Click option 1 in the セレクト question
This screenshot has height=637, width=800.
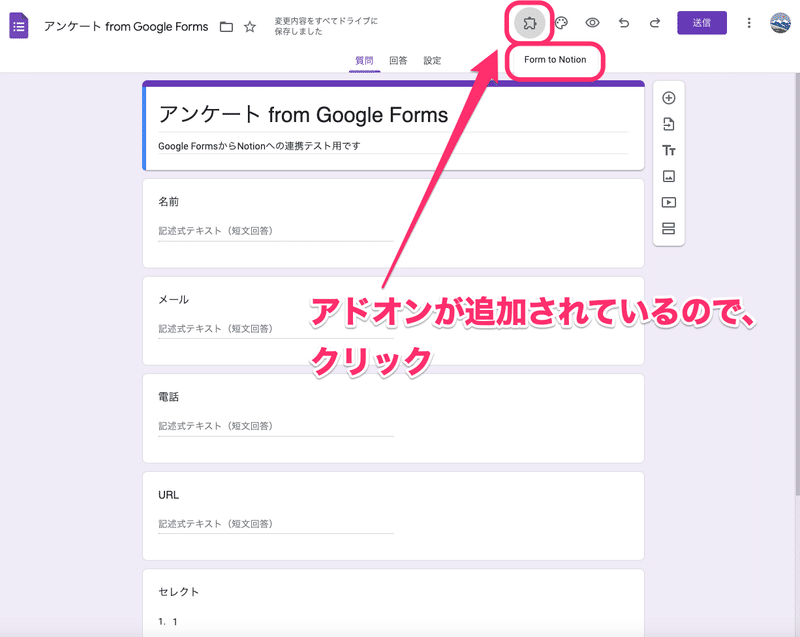(175, 622)
